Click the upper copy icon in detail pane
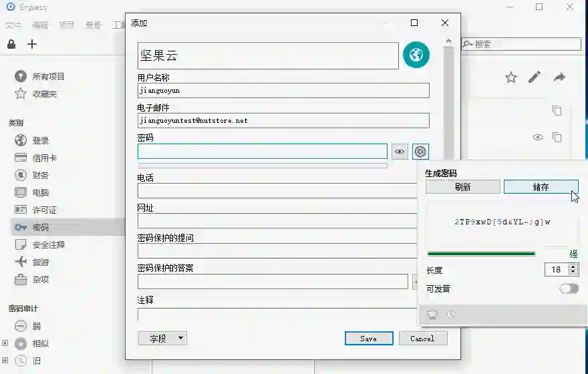The height and width of the screenshot is (374, 588). pos(557,111)
